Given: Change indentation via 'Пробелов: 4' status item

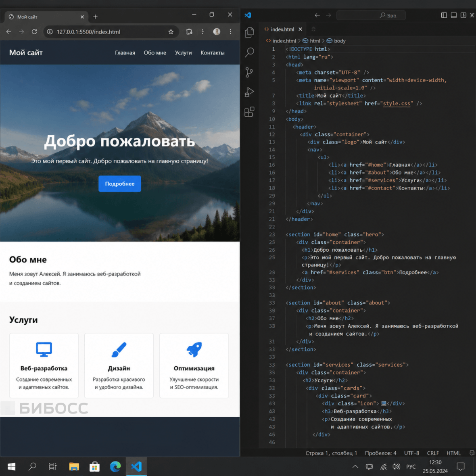Looking at the screenshot, I should [380, 453].
